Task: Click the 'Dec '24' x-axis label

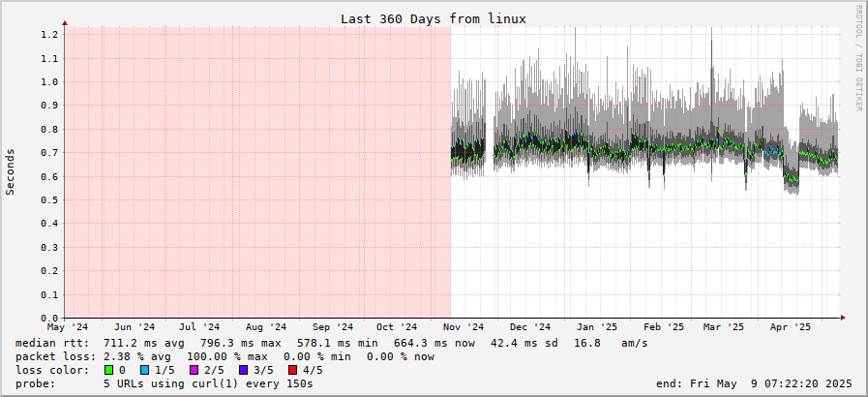Action: point(531,327)
